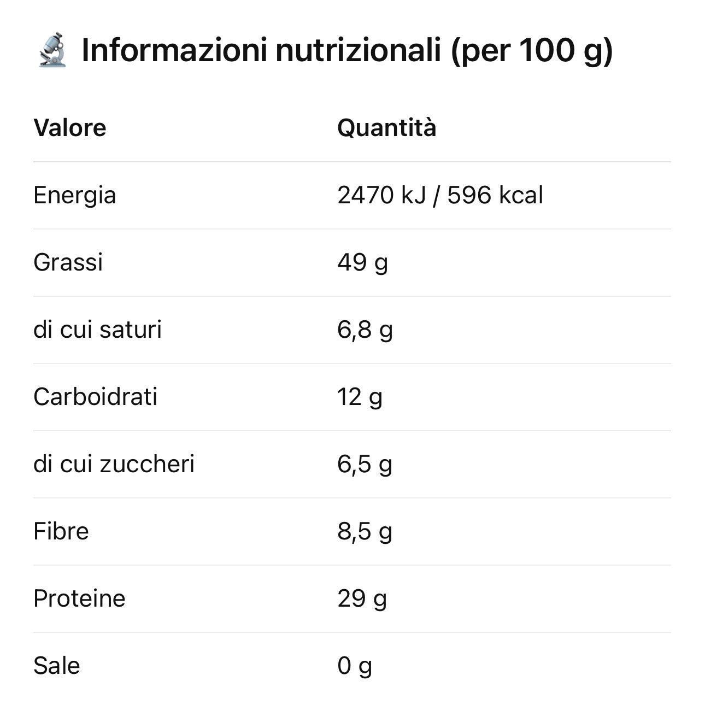Click the 49 g fat value
This screenshot has width=705, height=728.
(x=362, y=263)
